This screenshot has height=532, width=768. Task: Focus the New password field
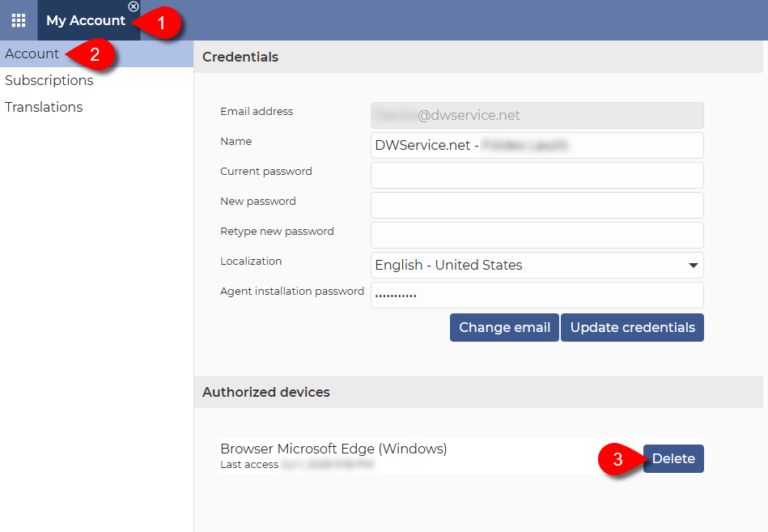tap(537, 205)
